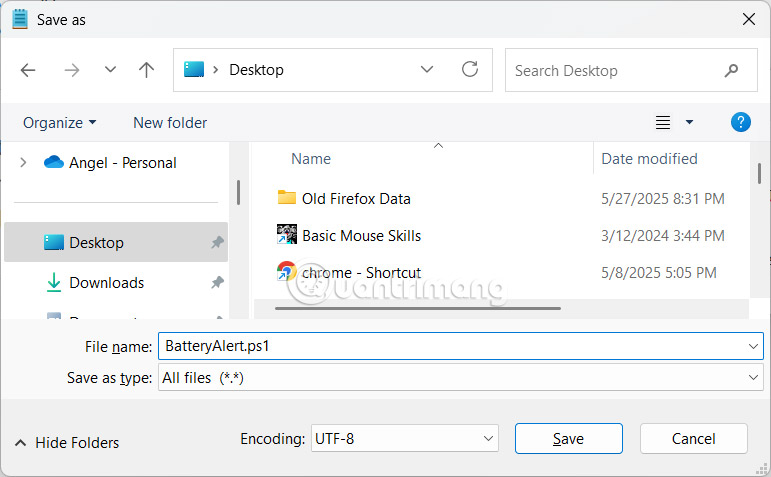Select the chrome - Shortcut file
The width and height of the screenshot is (771, 477).
[x=361, y=272]
